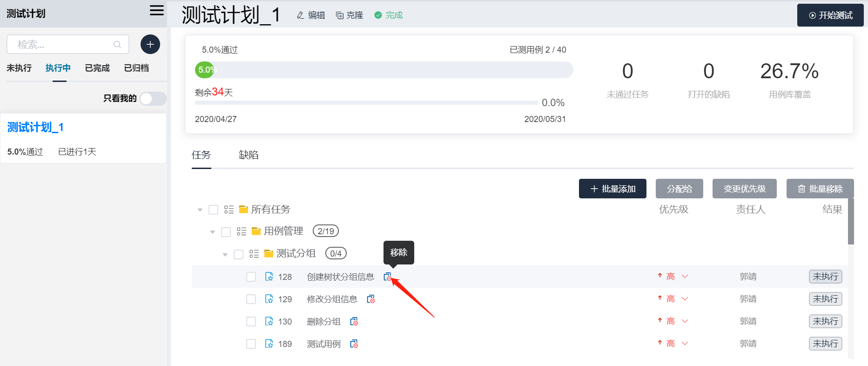Check the box for task 129
This screenshot has width=868, height=366.
(251, 299)
